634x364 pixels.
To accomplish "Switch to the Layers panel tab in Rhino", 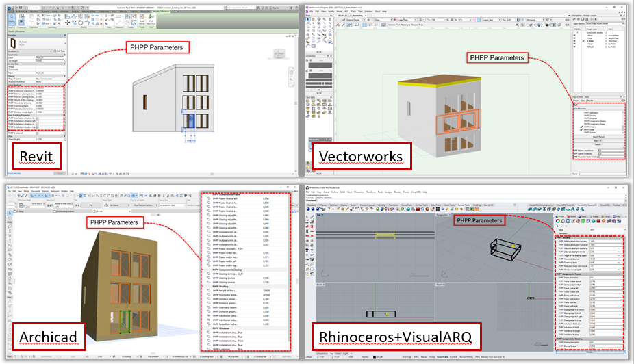I will coord(572,216).
